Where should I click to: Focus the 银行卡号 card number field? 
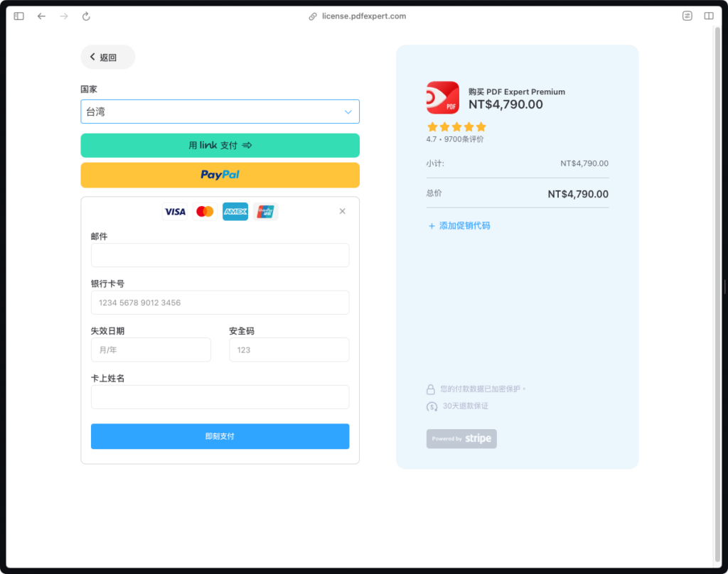click(220, 303)
